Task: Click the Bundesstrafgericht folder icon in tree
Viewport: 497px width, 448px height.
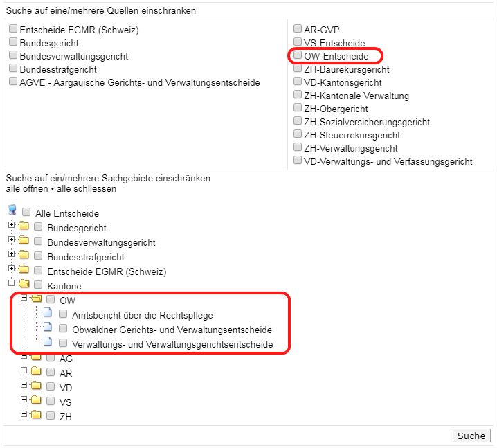Action: pyautogui.click(x=24, y=255)
